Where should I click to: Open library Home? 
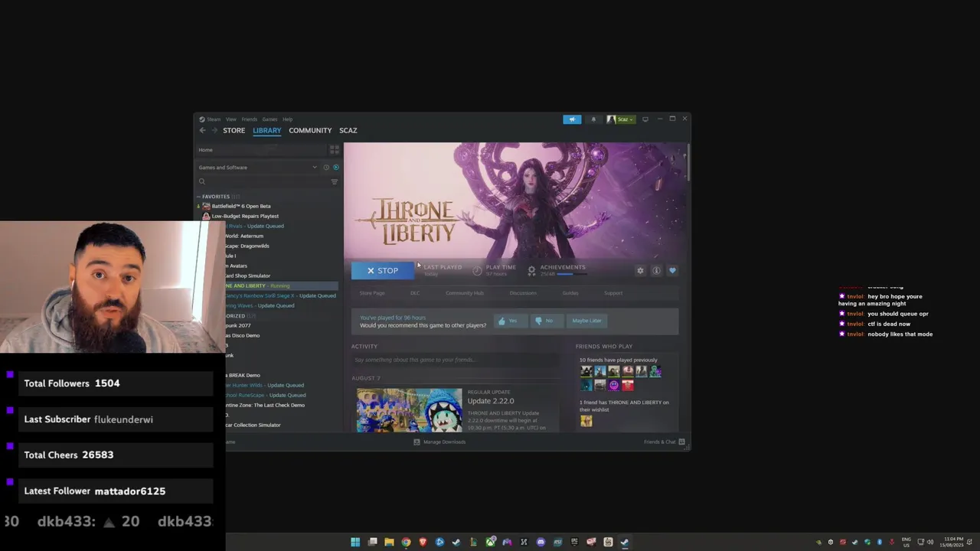pyautogui.click(x=260, y=150)
